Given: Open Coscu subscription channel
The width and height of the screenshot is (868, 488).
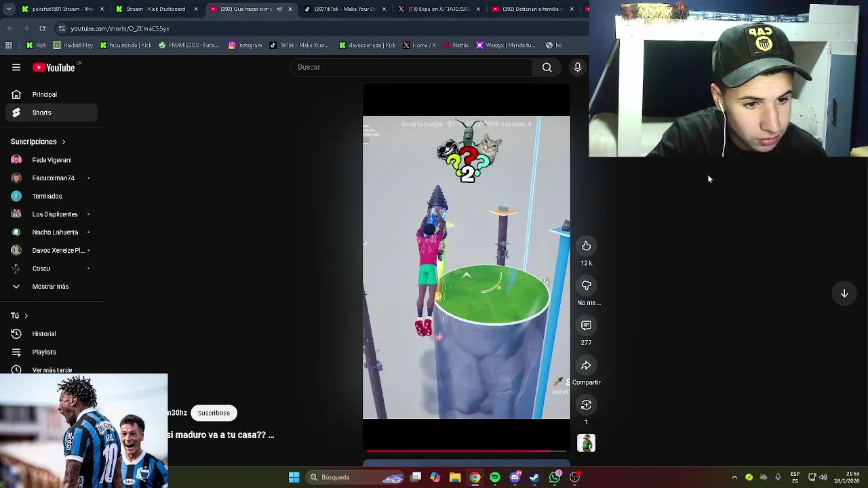Looking at the screenshot, I should click(x=52, y=268).
